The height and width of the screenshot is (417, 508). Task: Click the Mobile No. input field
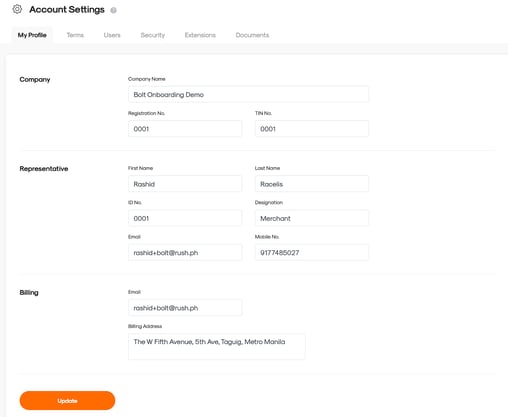tap(312, 252)
